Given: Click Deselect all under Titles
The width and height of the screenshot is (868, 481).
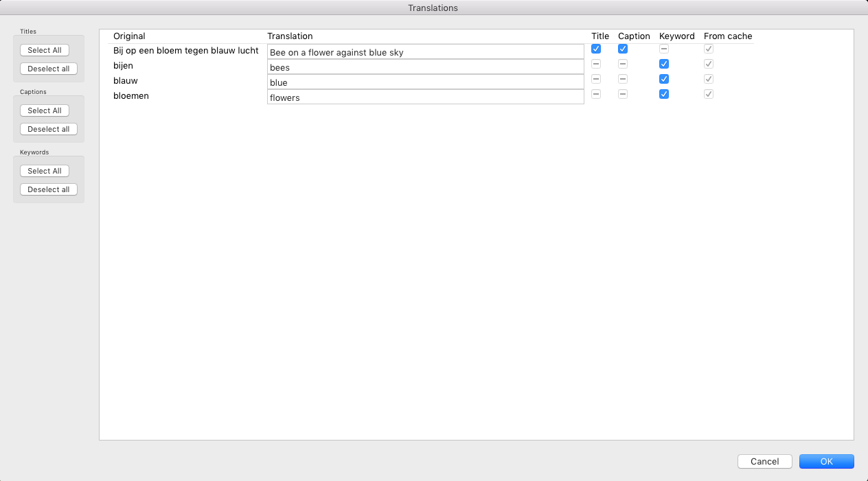Looking at the screenshot, I should tap(49, 69).
